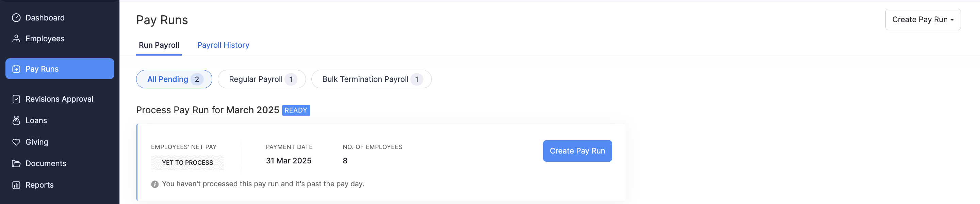Enable the Regular Payroll filter

pyautogui.click(x=261, y=79)
